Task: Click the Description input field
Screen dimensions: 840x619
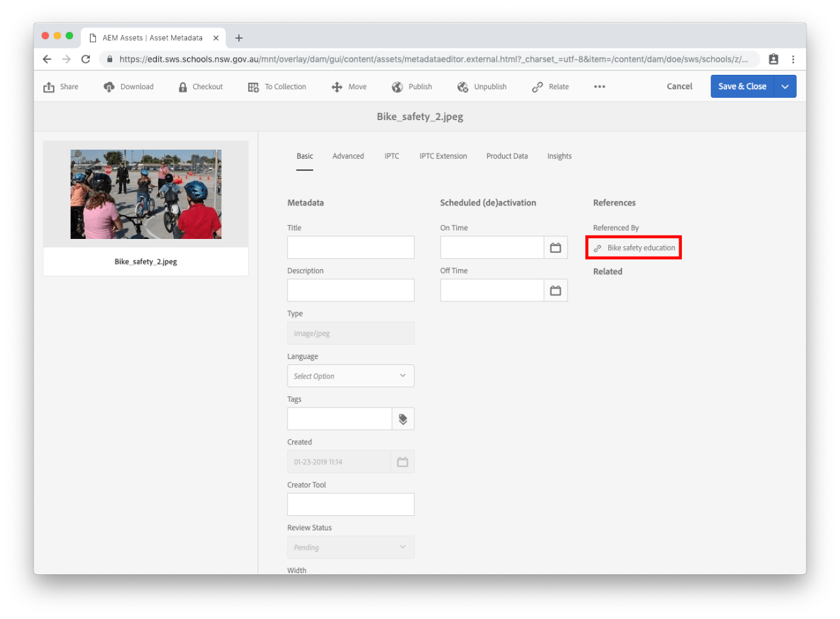Action: click(x=351, y=290)
